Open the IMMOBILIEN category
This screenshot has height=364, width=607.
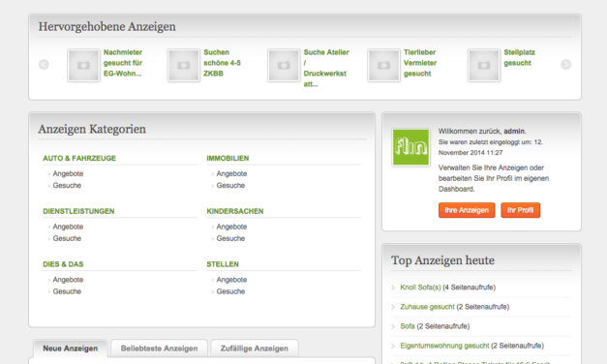pyautogui.click(x=228, y=159)
